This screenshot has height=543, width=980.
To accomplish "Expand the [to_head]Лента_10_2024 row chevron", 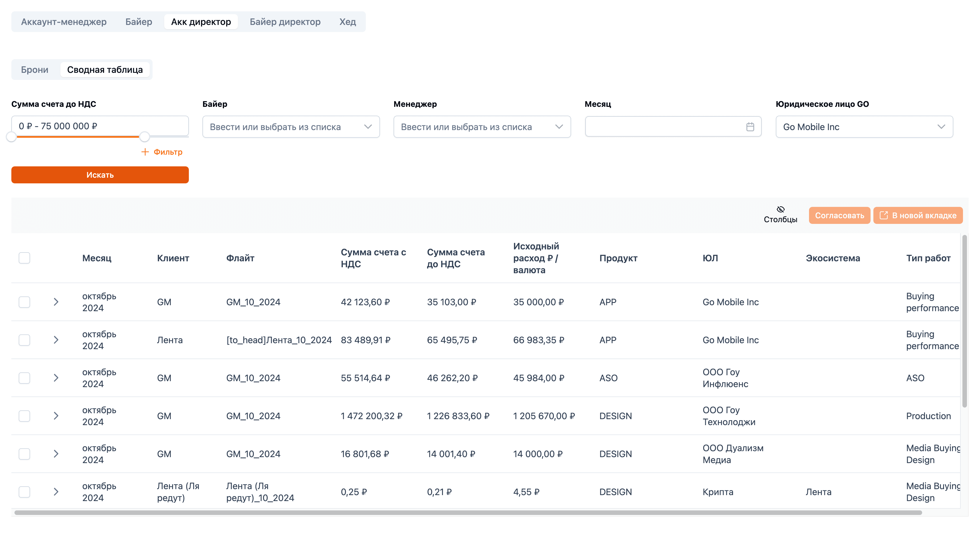I will (x=56, y=340).
